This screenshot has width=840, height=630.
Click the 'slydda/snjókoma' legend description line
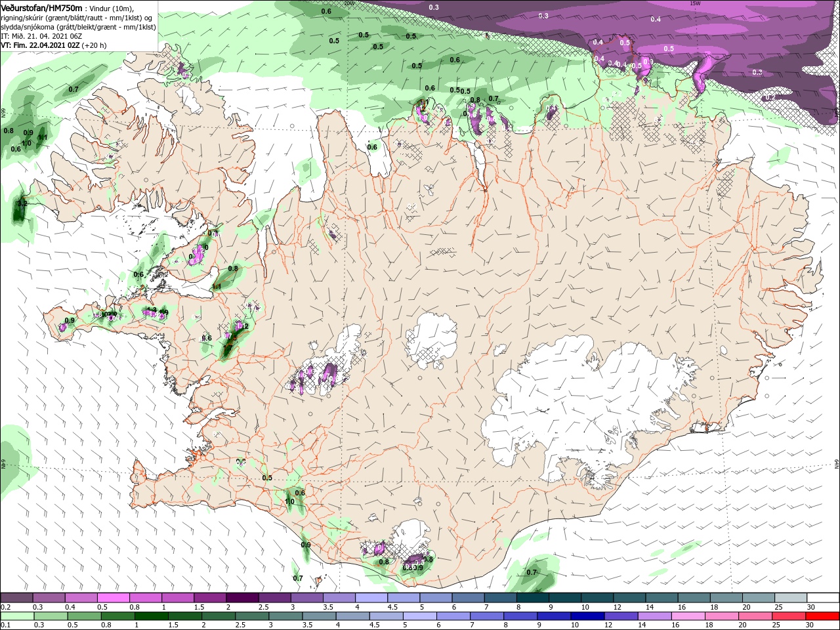pos(79,27)
